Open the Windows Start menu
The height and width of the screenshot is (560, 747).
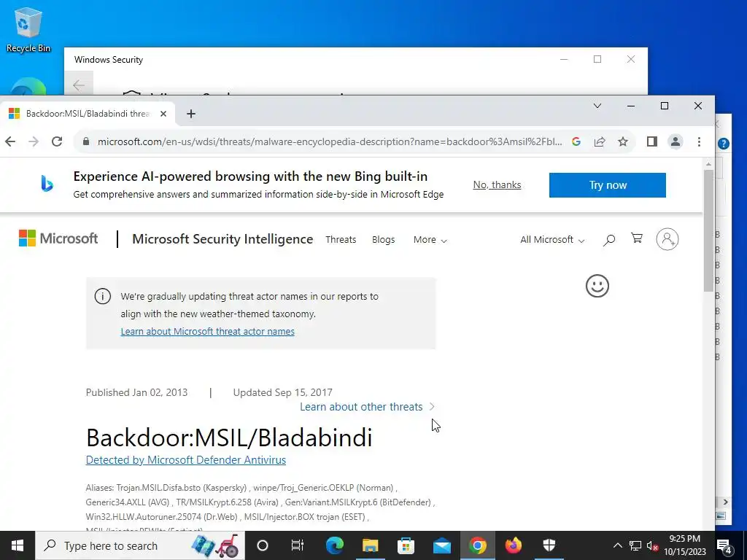point(18,545)
